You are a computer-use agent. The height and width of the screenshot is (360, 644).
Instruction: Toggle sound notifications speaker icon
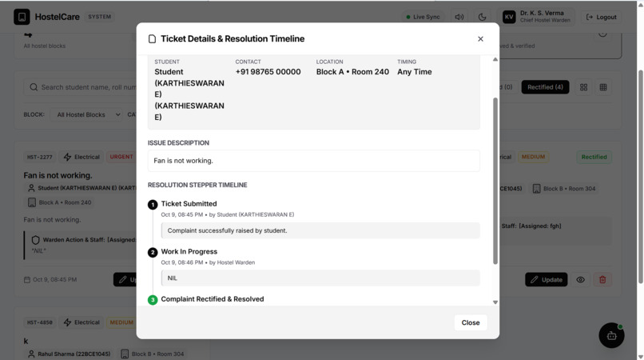(459, 17)
